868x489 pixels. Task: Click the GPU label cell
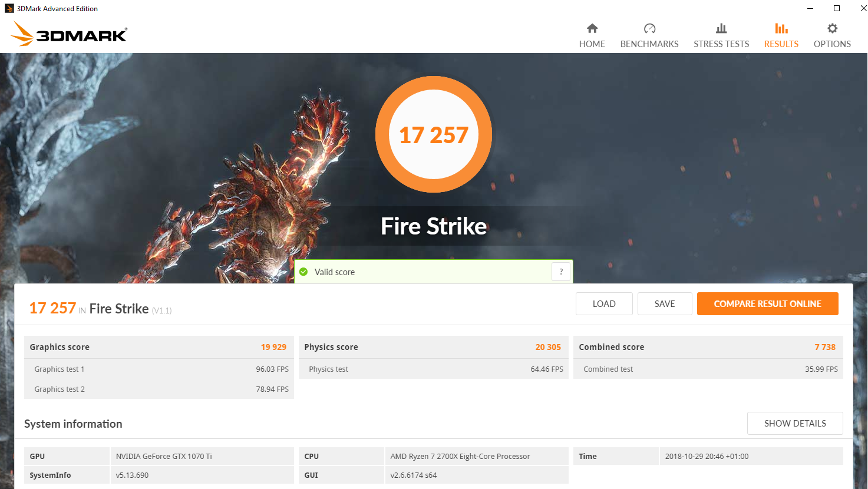(x=67, y=457)
